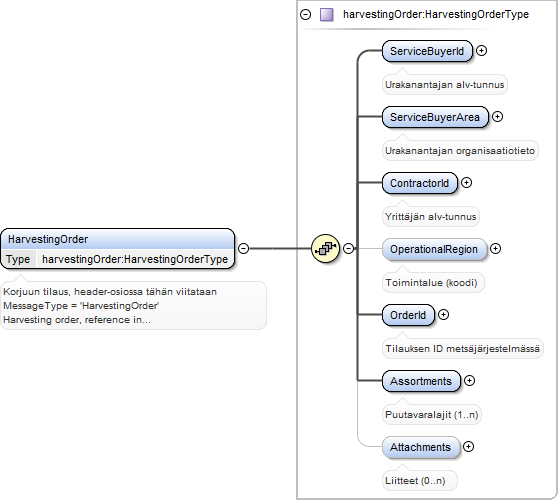
Task: Expand the OrderId element
Action: pos(443,315)
